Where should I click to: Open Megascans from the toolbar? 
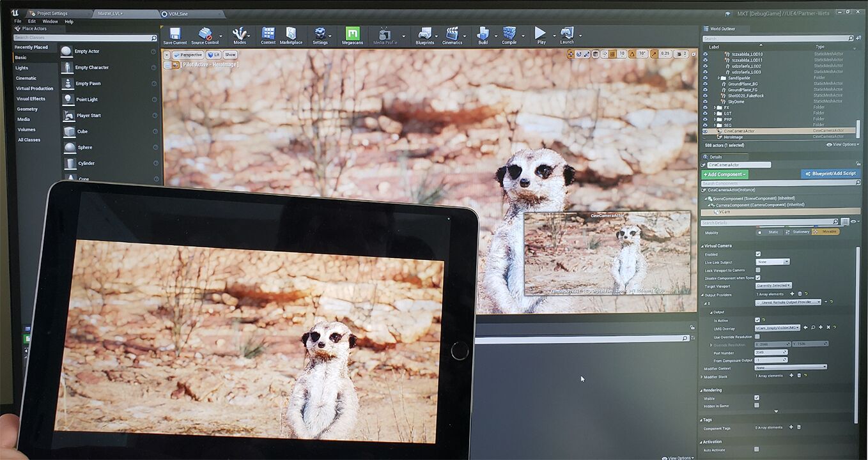pyautogui.click(x=352, y=34)
